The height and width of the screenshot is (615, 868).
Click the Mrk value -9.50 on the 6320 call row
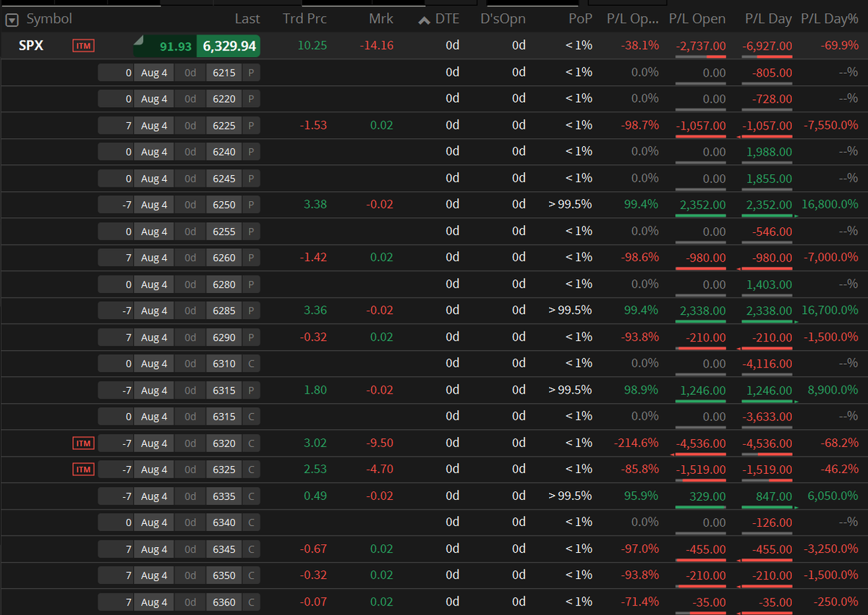point(380,443)
